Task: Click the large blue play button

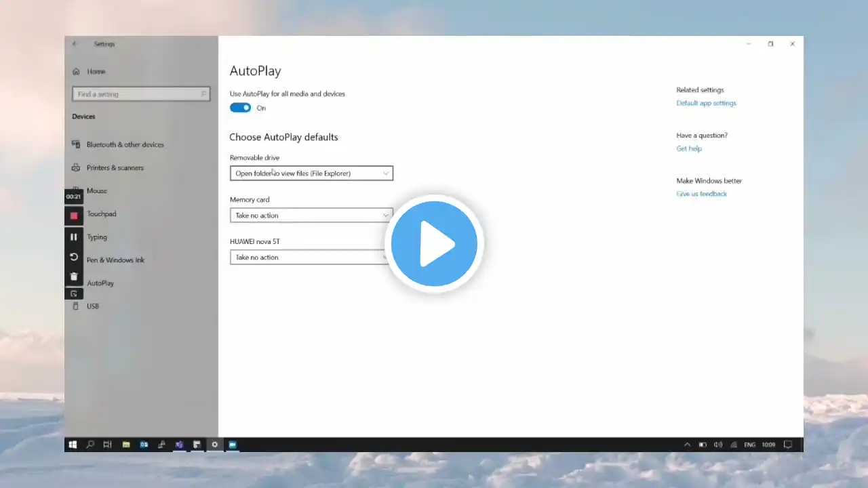Action: tap(434, 243)
